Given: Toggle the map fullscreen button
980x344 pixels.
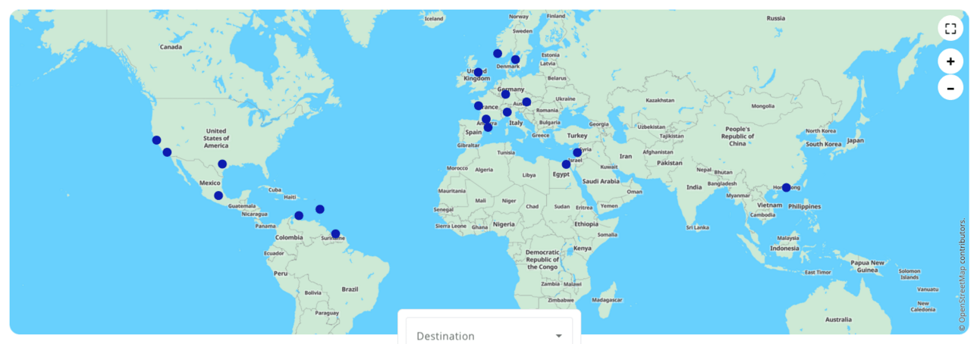Looking at the screenshot, I should (x=950, y=29).
